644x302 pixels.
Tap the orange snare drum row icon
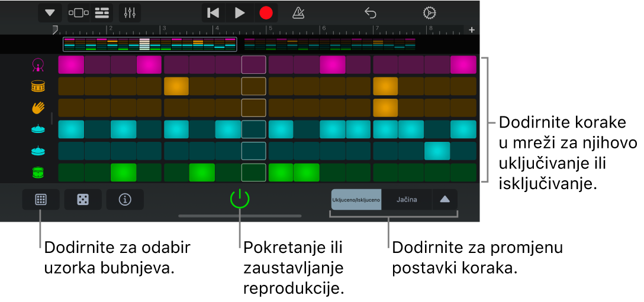pos(38,86)
